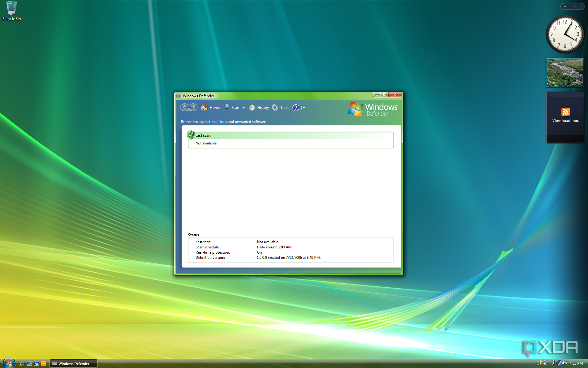This screenshot has height=368, width=588.
Task: Click 'Real-time protection:' label
Action: 213,252
